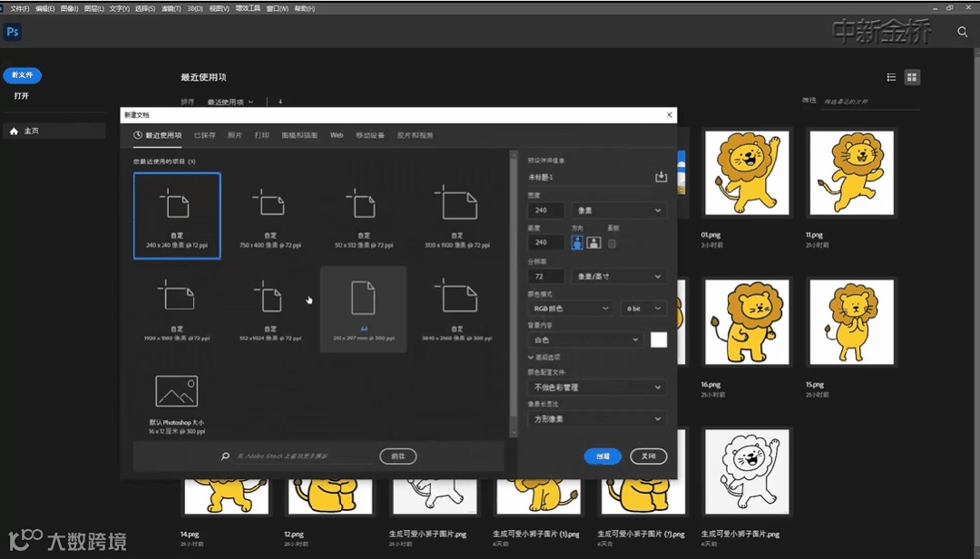Open the 16.png lion thumbnail

tap(747, 322)
